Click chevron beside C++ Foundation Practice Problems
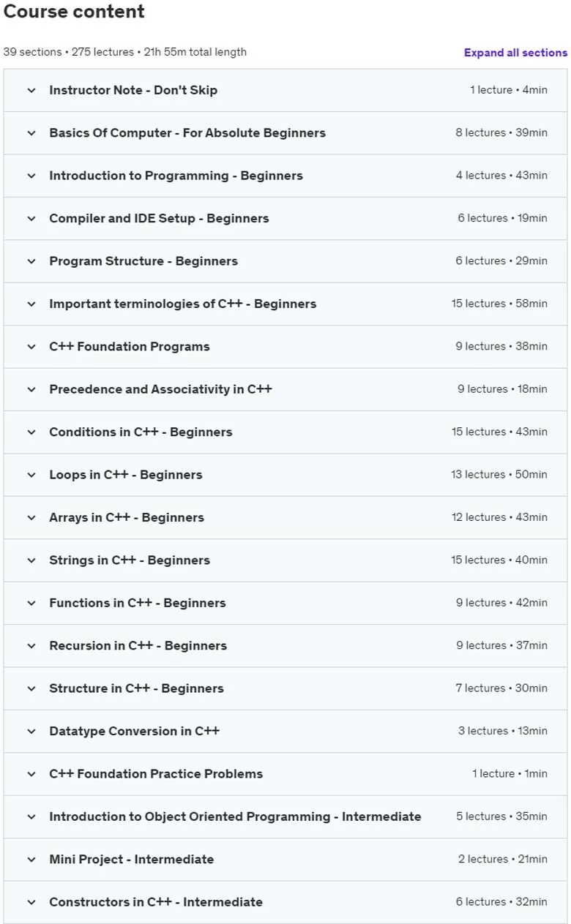The height and width of the screenshot is (924, 571). [31, 774]
